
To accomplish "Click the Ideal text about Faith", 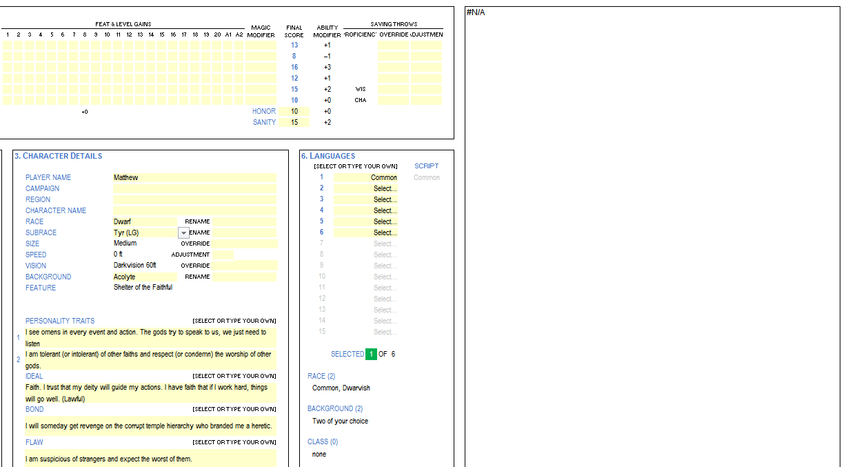I will pyautogui.click(x=150, y=393).
